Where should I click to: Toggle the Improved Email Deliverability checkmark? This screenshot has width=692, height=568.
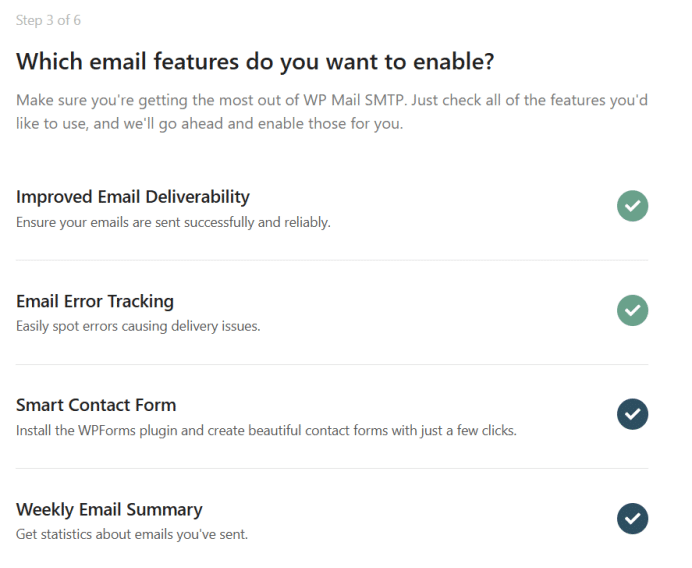pos(632,207)
